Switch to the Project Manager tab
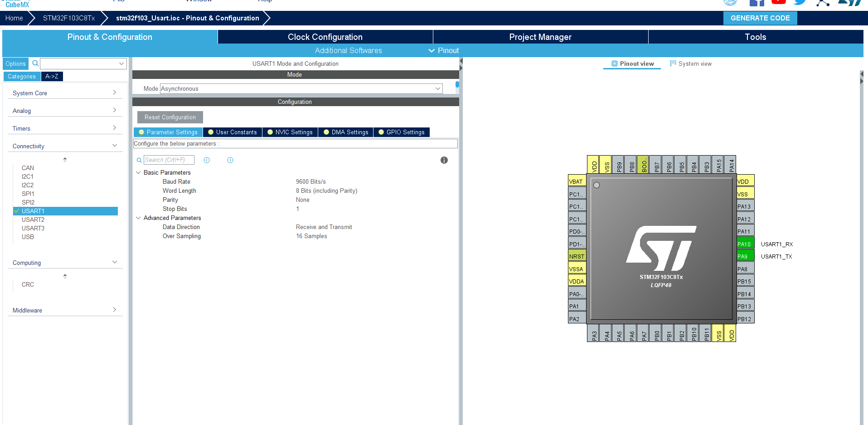868x425 pixels. click(540, 37)
